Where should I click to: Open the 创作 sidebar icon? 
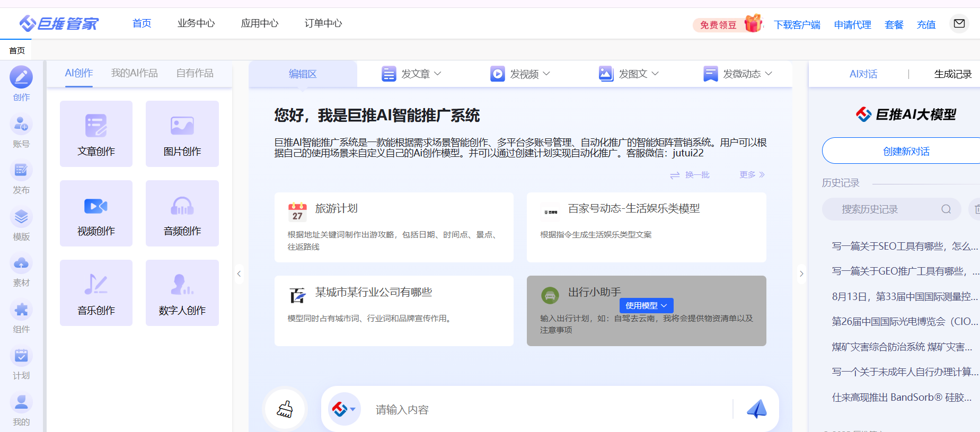[21, 77]
